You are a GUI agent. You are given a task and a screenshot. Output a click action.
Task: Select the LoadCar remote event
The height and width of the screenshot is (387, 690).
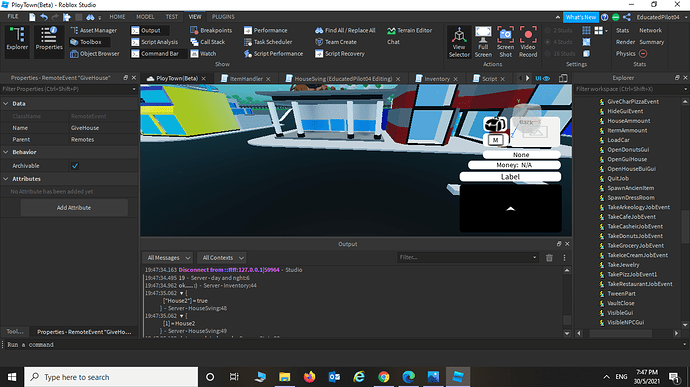click(x=618, y=140)
